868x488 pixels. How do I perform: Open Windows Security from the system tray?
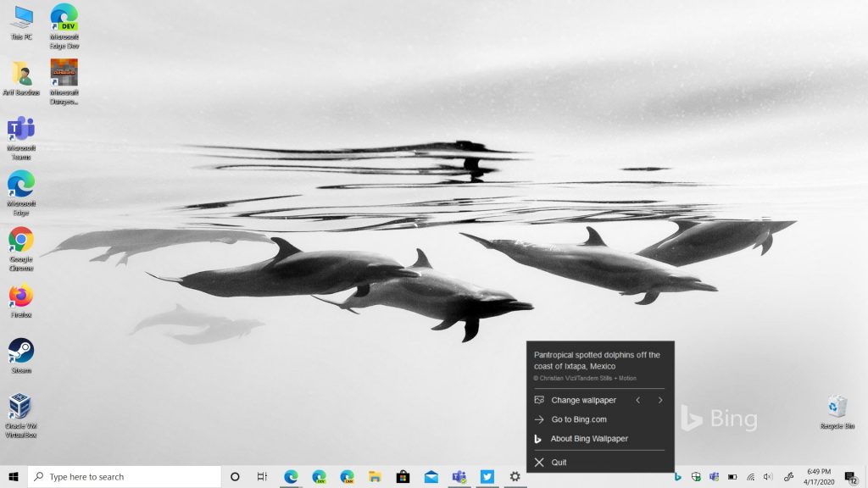696,477
